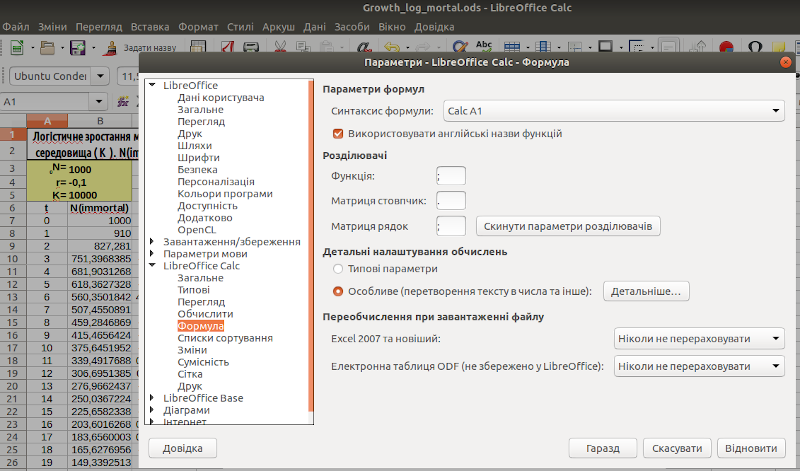The image size is (800, 471).
Task: Open the 'Електронна таблиця ODF' recalculation dropdown
Action: tap(699, 366)
